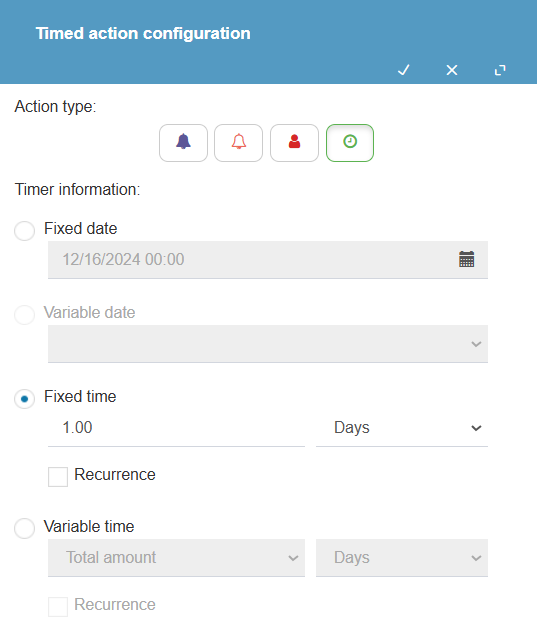Expand the Variable date dropdown
This screenshot has width=537, height=639.
(268, 344)
